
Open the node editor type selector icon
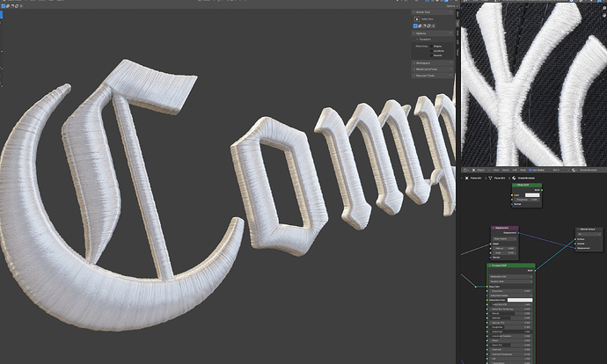(466, 171)
